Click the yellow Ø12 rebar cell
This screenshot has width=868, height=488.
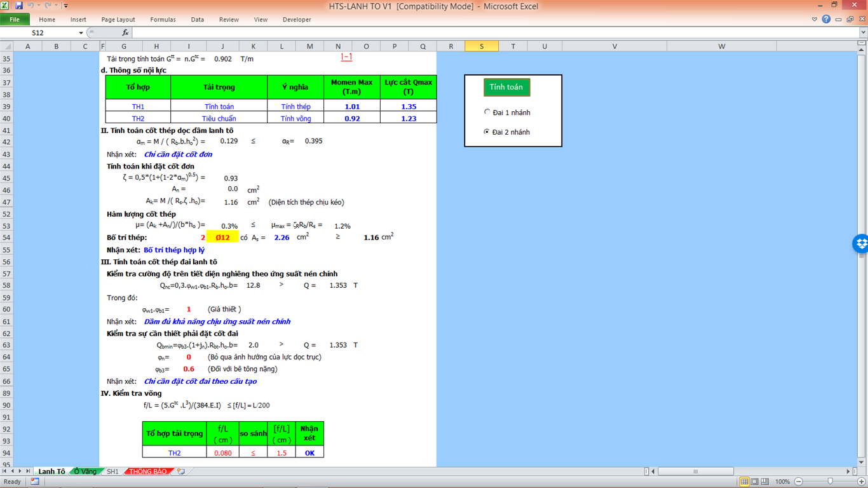coord(222,238)
